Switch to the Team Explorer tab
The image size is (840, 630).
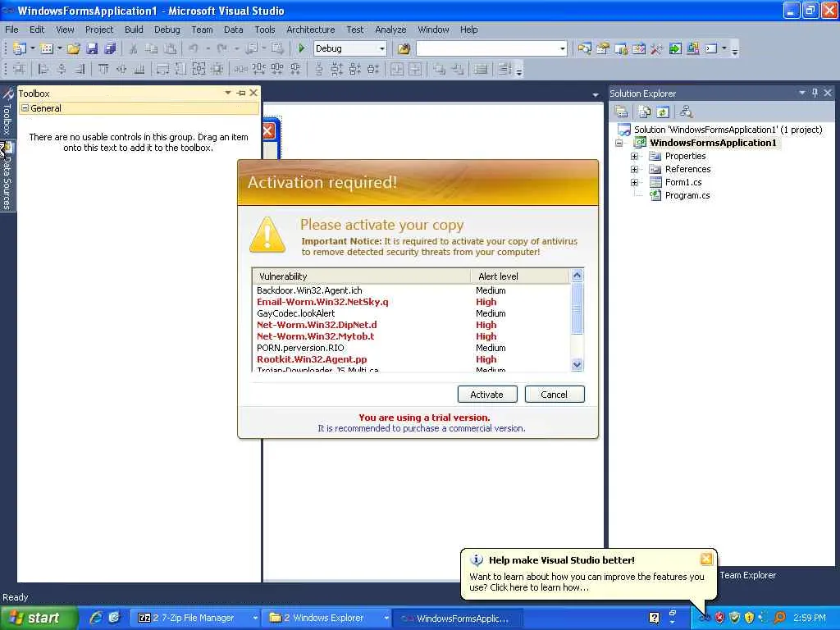point(747,575)
